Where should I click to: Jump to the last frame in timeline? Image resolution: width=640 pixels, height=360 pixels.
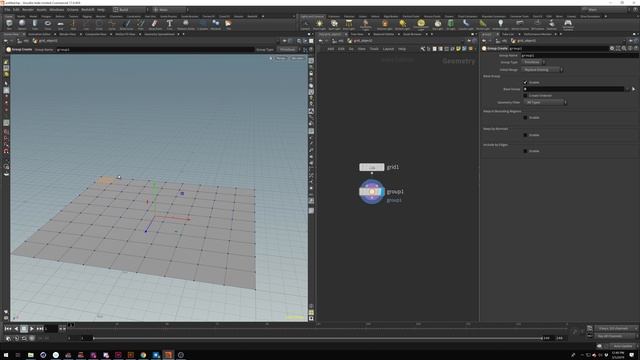tap(40, 329)
